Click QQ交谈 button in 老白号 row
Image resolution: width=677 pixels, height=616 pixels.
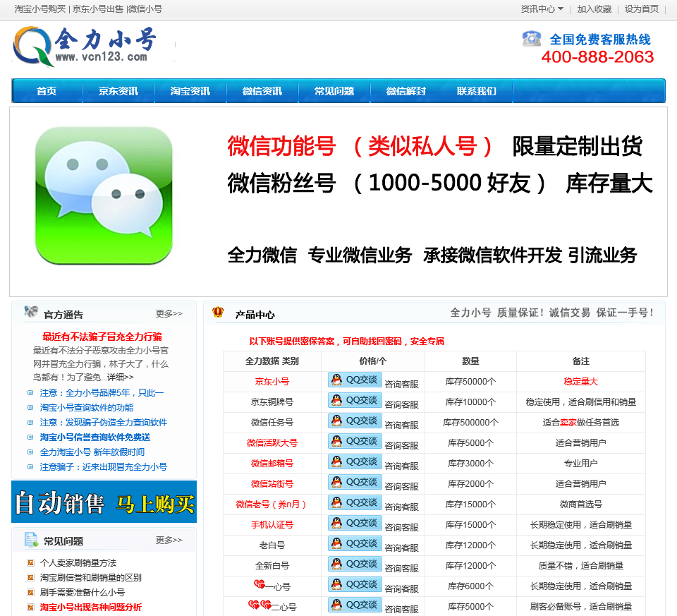(x=355, y=543)
